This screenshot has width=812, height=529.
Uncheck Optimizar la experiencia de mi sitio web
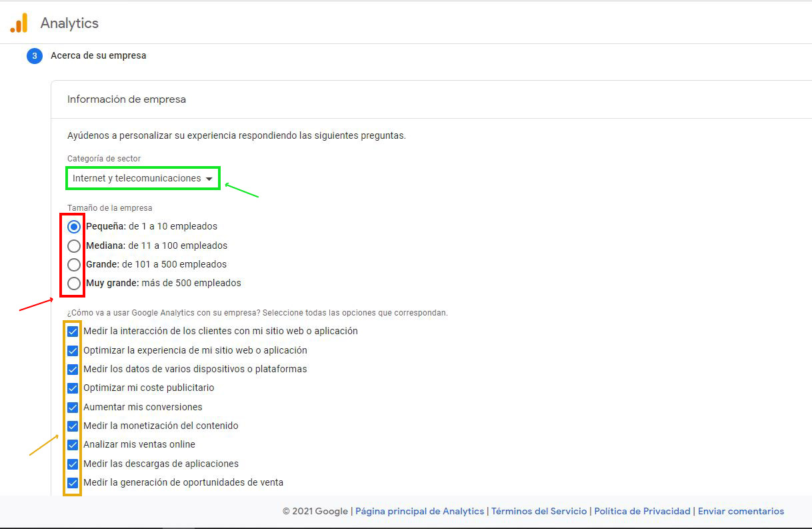[x=73, y=350]
